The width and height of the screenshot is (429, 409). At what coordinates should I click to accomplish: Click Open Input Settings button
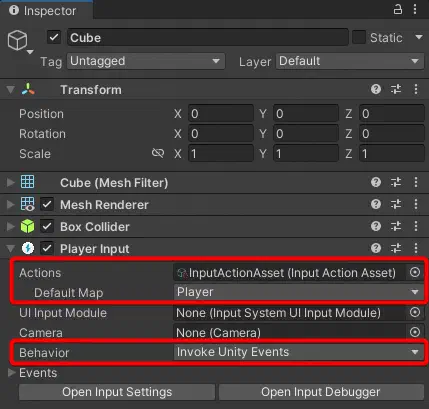tap(117, 392)
